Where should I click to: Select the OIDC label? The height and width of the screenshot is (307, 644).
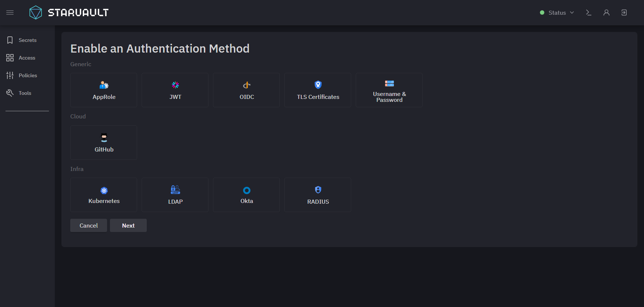247,97
